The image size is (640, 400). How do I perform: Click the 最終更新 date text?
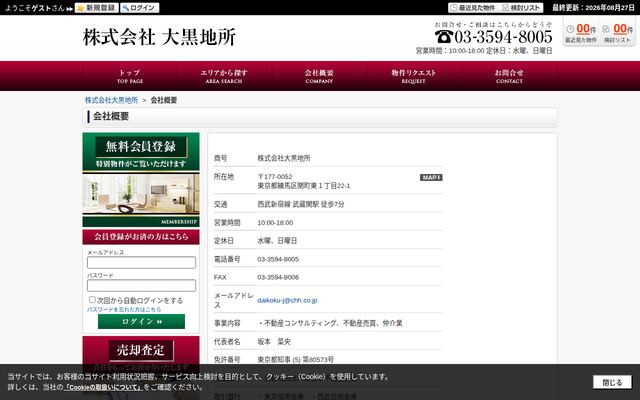(x=593, y=8)
